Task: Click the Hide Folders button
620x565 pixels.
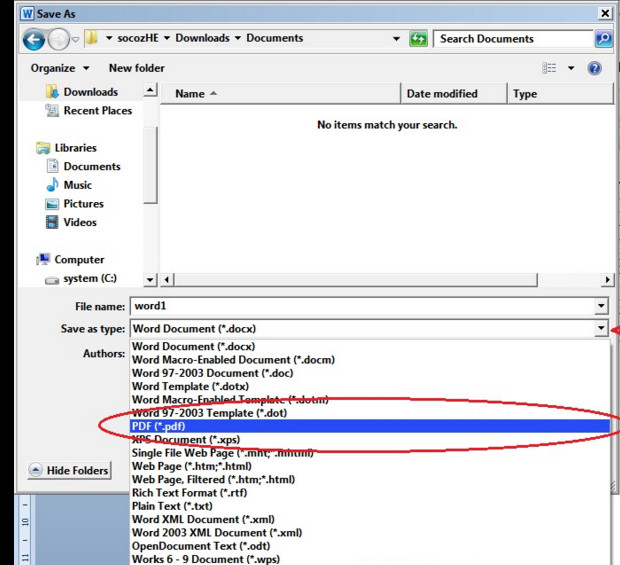Action: click(70, 470)
